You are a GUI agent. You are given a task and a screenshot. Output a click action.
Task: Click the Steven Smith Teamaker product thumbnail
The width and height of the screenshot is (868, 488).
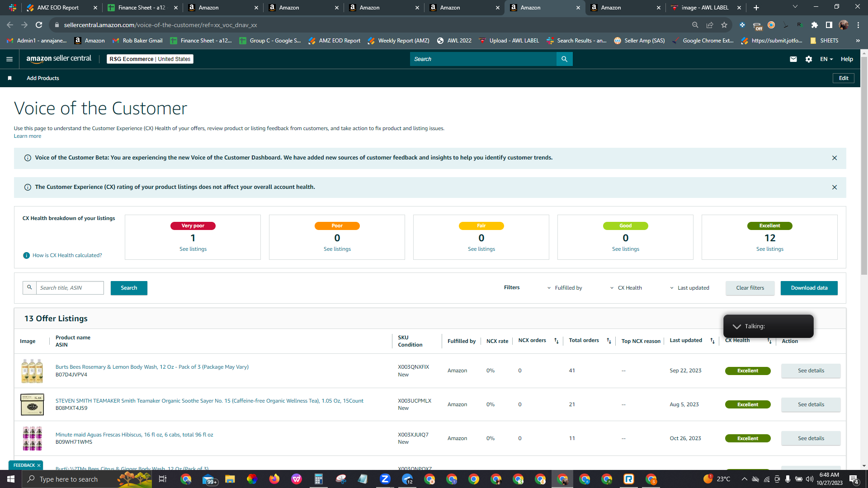coord(32,405)
